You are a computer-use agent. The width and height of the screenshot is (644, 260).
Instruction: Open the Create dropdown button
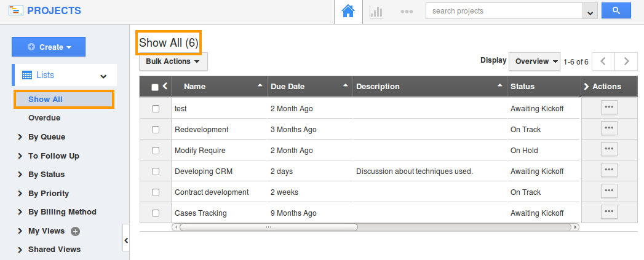[x=49, y=47]
